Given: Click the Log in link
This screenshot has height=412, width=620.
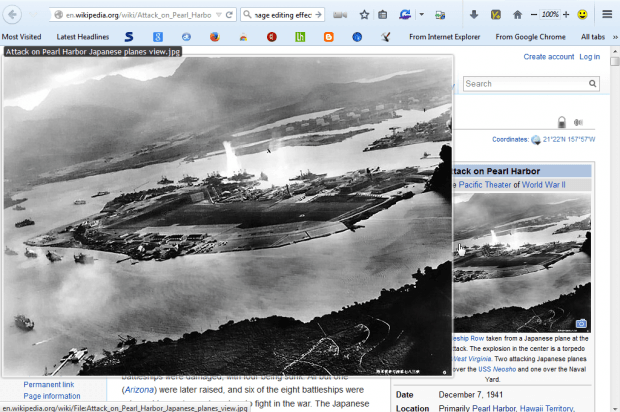Looking at the screenshot, I should click(x=590, y=57).
